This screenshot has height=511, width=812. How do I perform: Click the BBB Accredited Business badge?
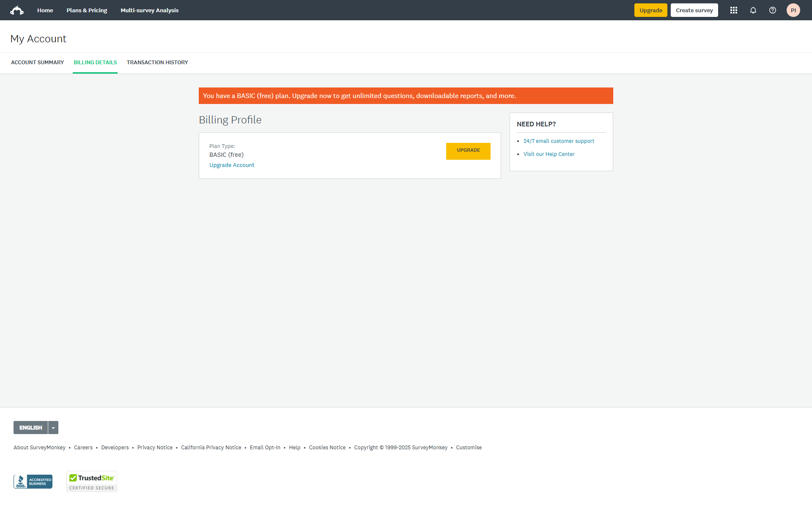coord(33,481)
